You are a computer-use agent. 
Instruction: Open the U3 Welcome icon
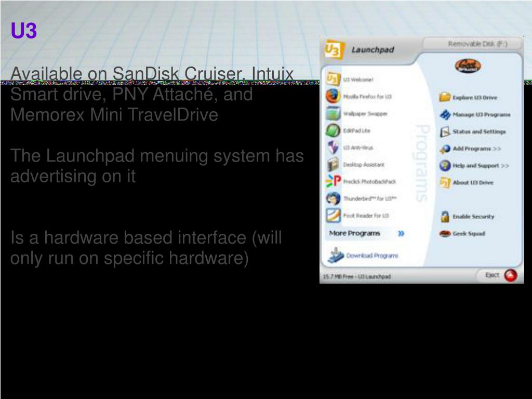(x=333, y=79)
